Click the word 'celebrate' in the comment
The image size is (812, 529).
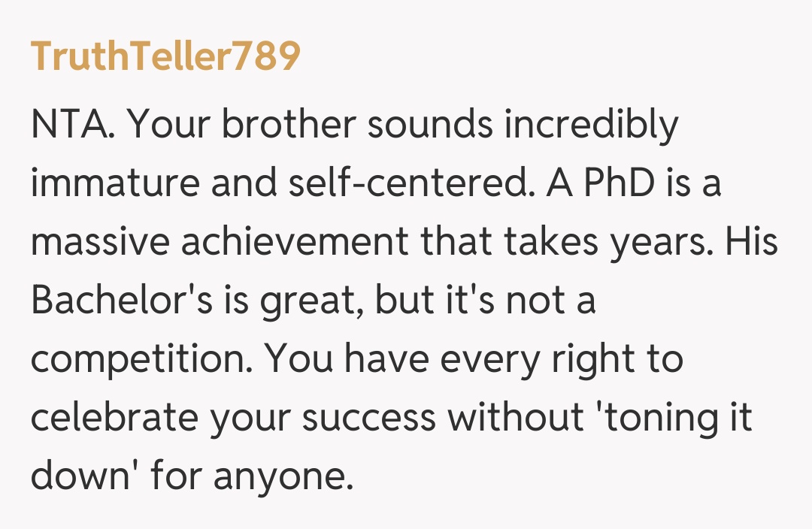pyautogui.click(x=114, y=419)
